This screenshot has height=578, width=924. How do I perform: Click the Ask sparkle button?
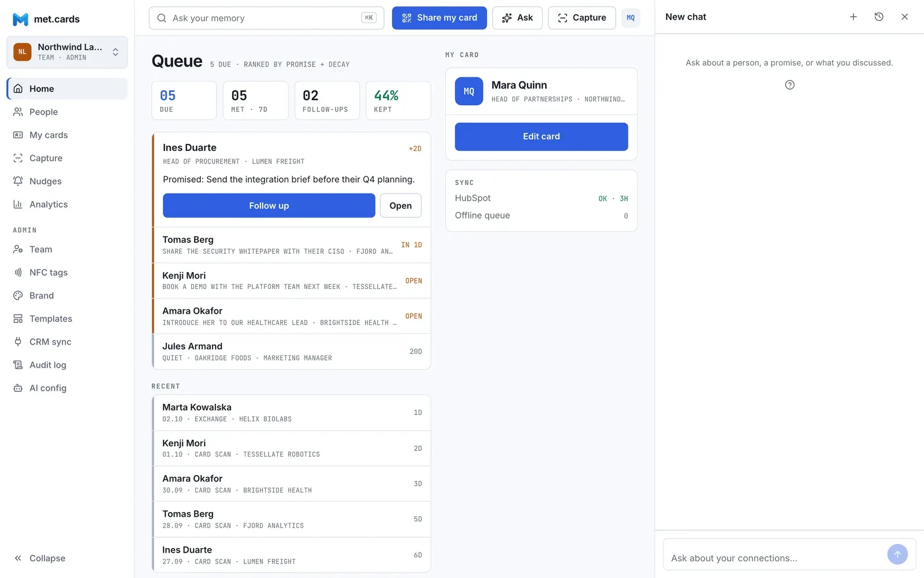coord(517,18)
